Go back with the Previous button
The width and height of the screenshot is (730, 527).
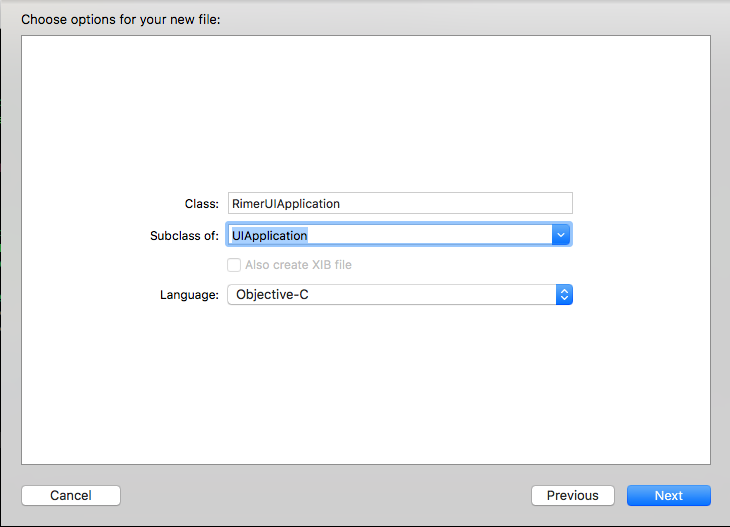pyautogui.click(x=573, y=495)
